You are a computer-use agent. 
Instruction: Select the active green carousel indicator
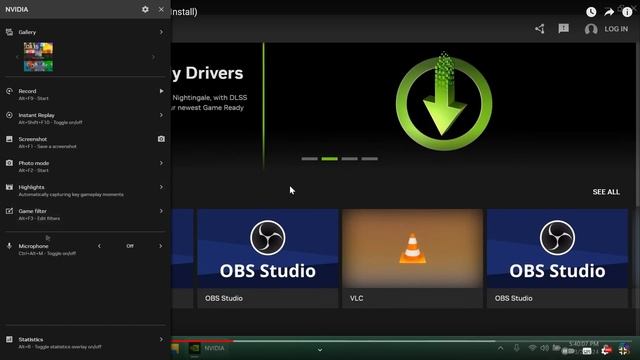[x=329, y=159]
